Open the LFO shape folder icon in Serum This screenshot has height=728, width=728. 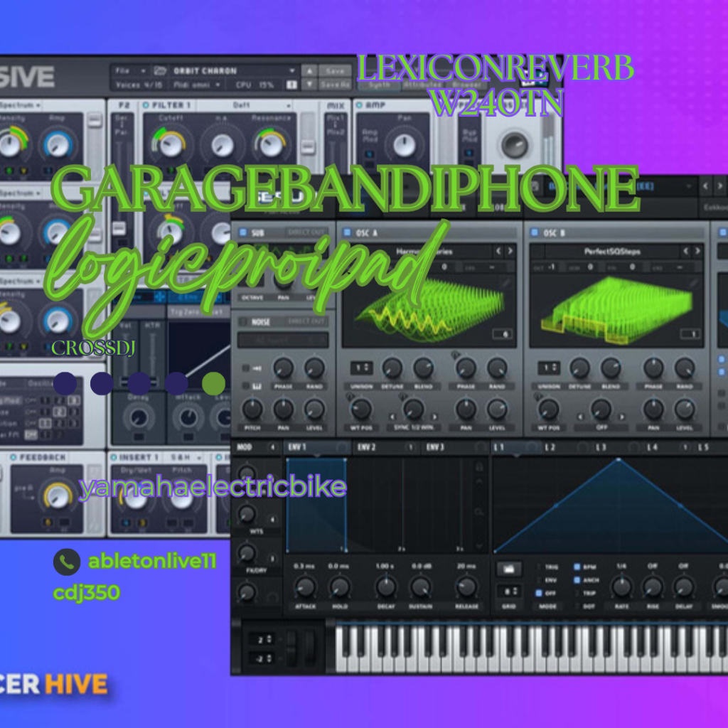[509, 569]
